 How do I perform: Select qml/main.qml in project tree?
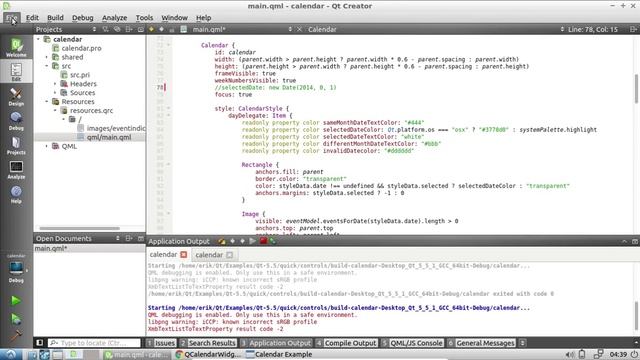pos(109,137)
